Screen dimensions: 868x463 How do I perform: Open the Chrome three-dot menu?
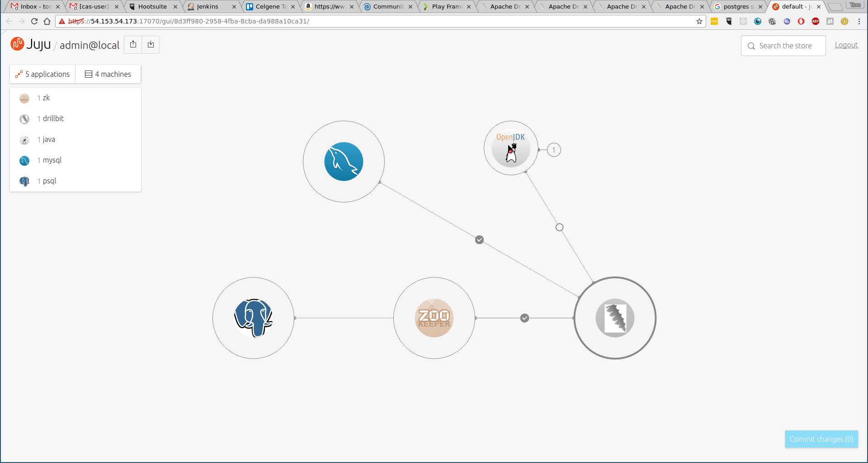(x=859, y=21)
